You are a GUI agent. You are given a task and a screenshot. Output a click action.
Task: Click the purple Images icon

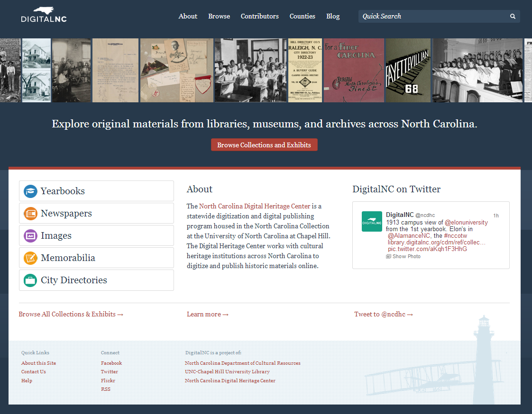[x=30, y=235]
